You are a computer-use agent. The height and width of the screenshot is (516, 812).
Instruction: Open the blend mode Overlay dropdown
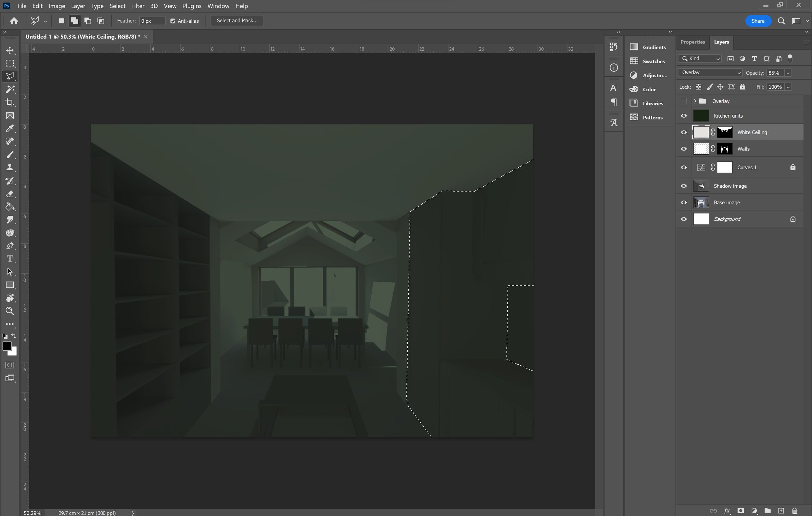click(x=710, y=72)
